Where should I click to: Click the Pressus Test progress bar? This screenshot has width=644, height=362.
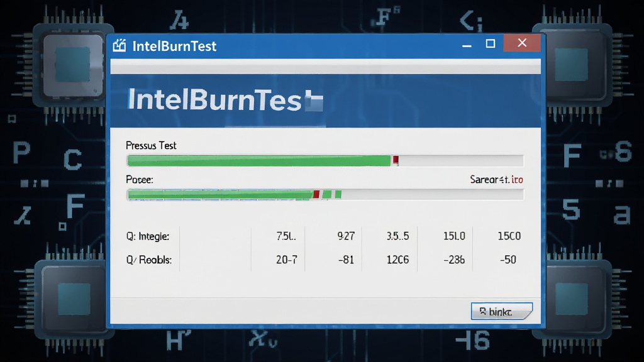(325, 160)
